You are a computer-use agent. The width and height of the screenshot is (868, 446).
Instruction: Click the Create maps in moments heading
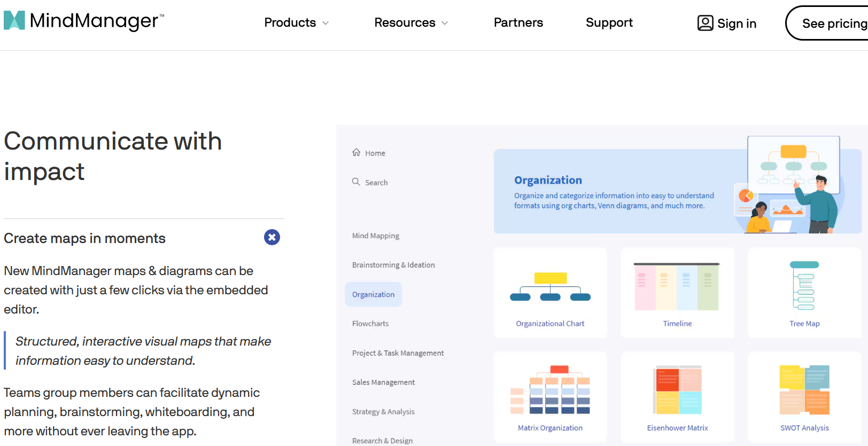pyautogui.click(x=84, y=238)
